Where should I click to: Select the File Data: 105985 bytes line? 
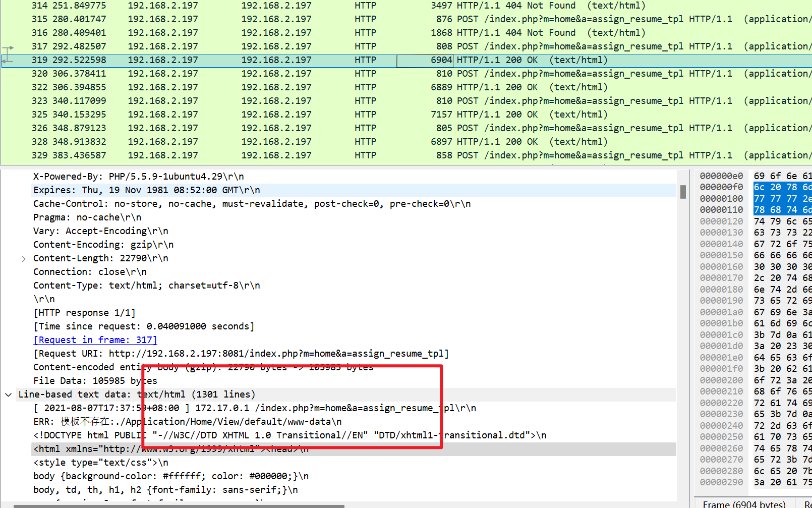(x=95, y=381)
